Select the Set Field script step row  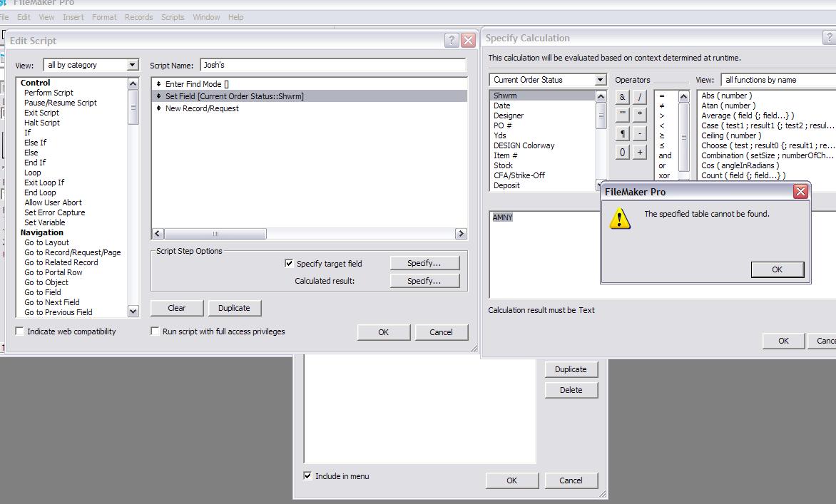click(x=310, y=96)
